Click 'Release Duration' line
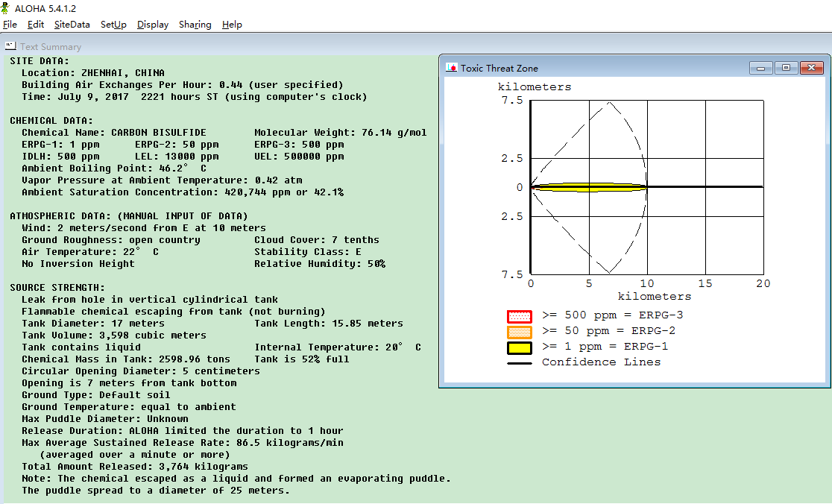Image resolution: width=832 pixels, height=504 pixels. point(183,431)
